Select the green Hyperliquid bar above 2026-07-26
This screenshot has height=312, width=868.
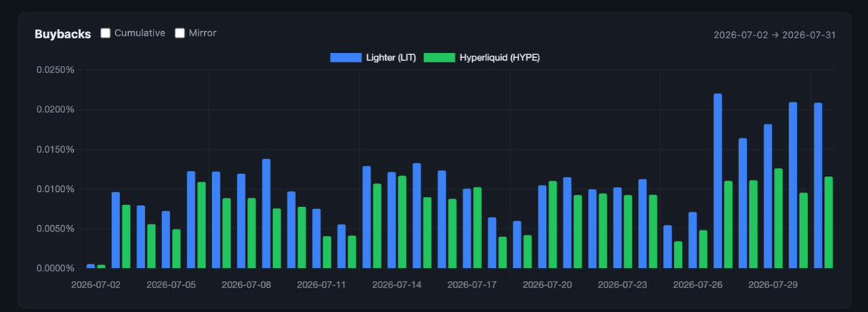pos(703,250)
